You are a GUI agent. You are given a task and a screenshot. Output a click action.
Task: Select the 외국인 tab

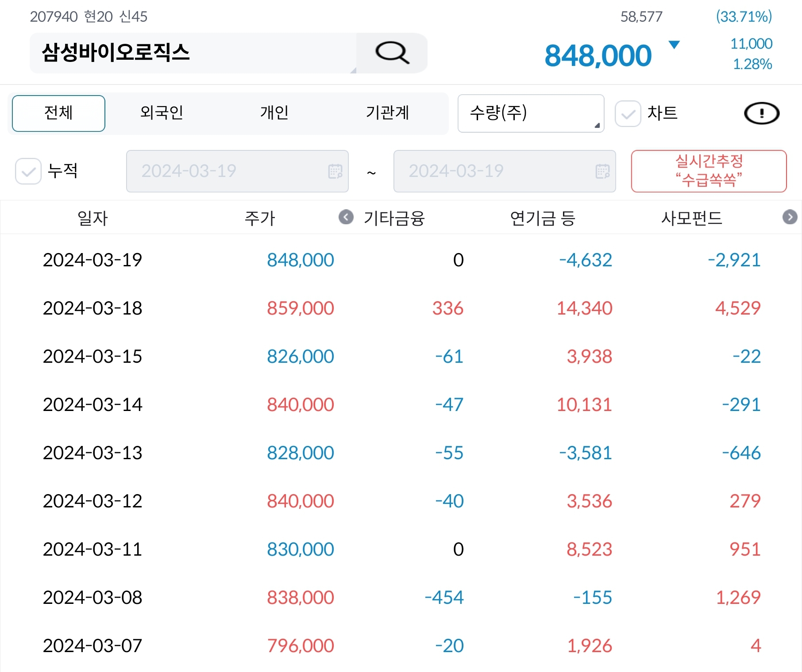[x=162, y=113]
